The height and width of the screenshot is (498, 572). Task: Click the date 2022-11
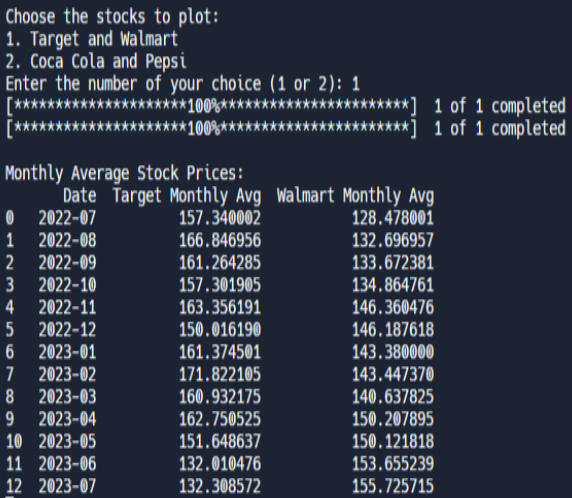67,308
